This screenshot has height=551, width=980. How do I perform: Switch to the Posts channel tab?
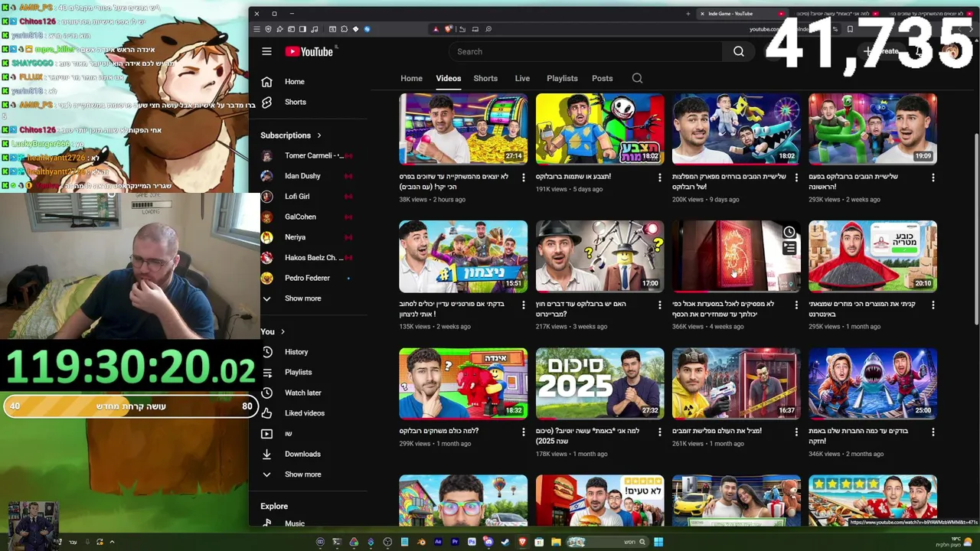[x=602, y=78]
